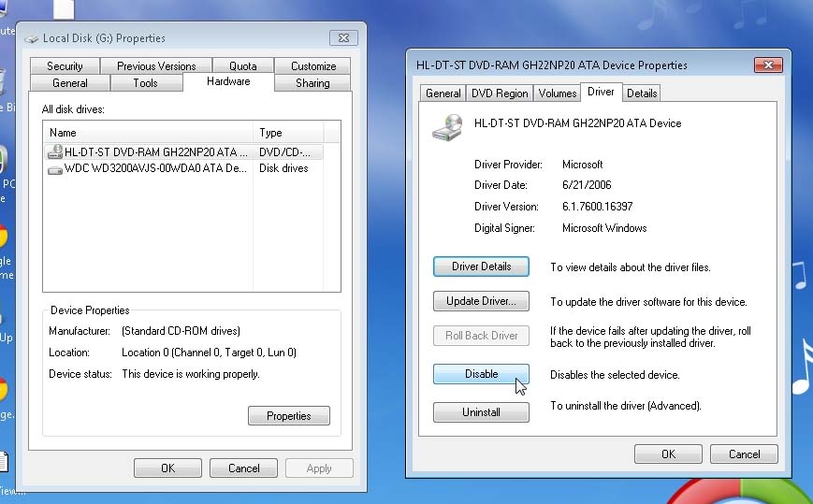Click the Driver Details button

[x=481, y=266]
